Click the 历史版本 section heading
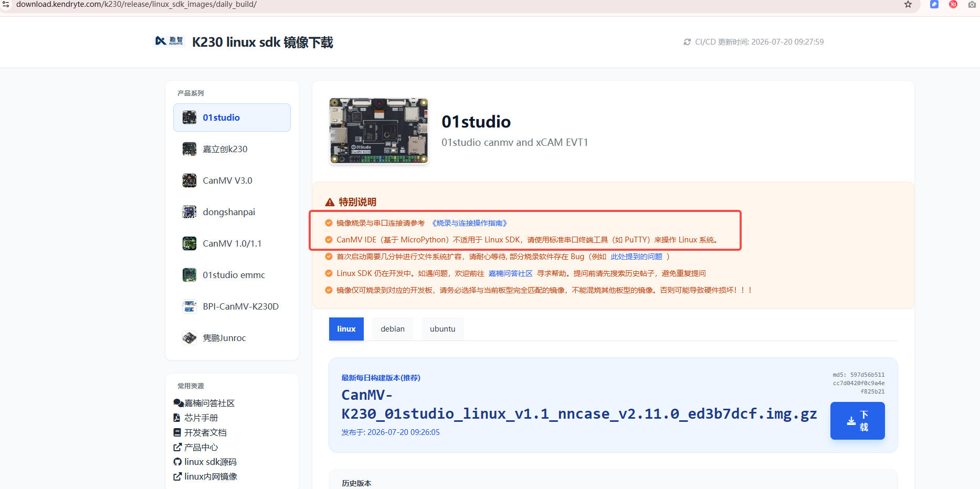Screen dimensions: 980x489 point(356,483)
